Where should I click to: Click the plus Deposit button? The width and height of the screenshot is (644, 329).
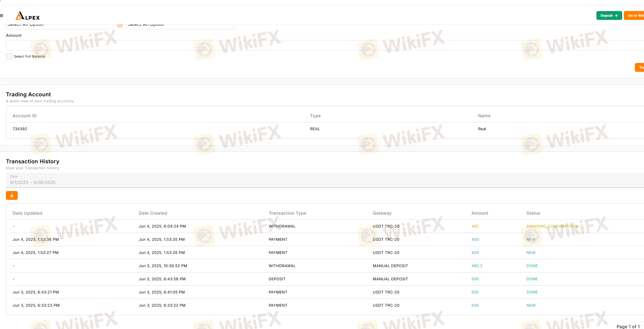click(609, 16)
